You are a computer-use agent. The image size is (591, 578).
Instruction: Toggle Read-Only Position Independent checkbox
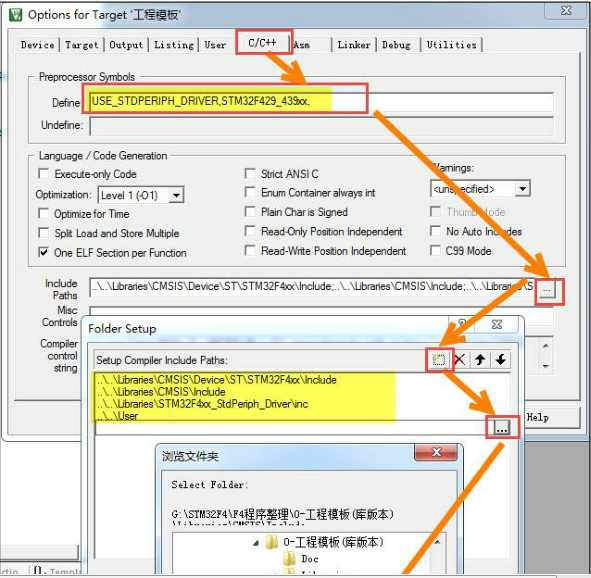click(250, 231)
